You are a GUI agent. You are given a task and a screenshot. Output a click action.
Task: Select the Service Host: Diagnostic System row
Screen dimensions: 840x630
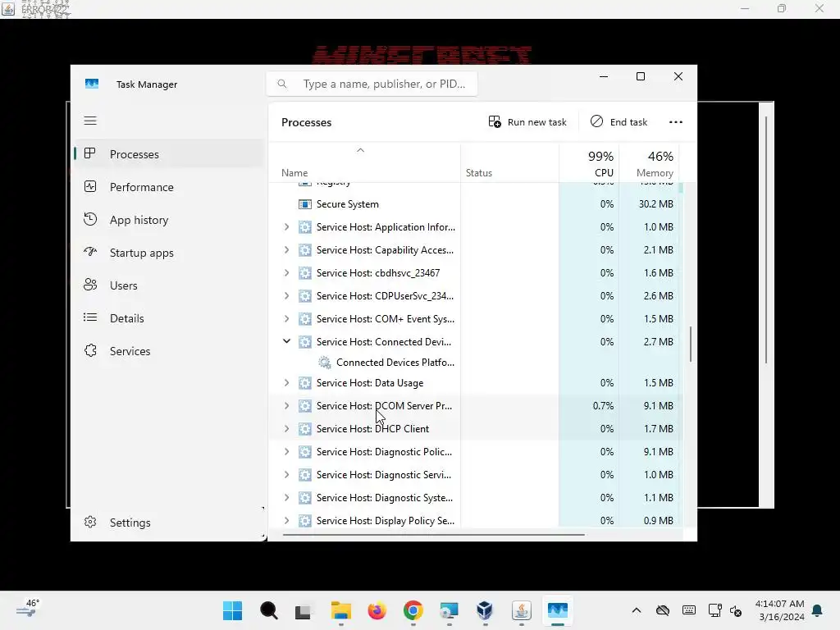[x=475, y=498]
